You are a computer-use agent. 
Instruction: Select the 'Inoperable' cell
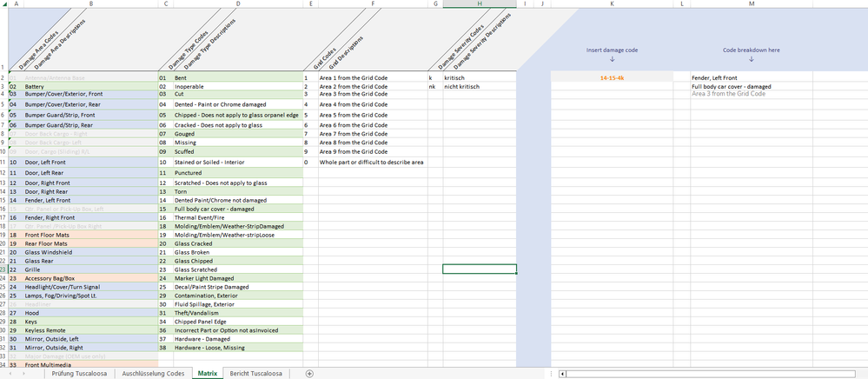(x=238, y=87)
